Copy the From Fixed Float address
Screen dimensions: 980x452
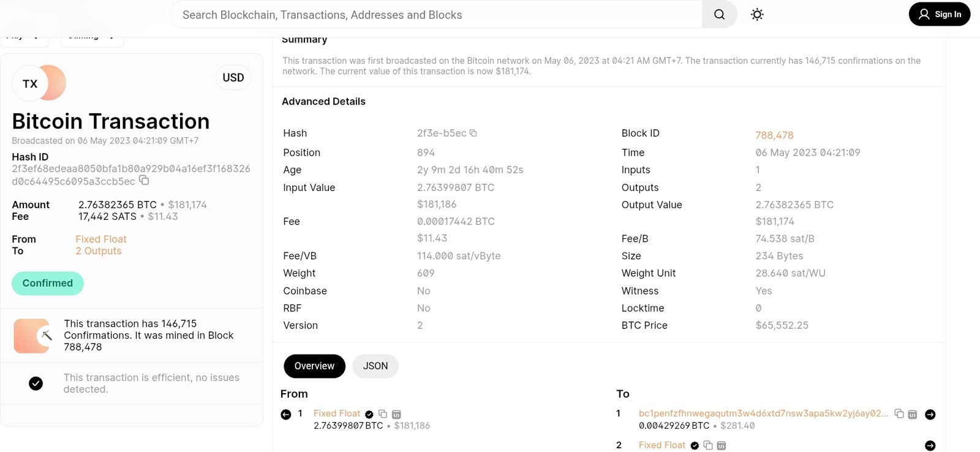[383, 414]
